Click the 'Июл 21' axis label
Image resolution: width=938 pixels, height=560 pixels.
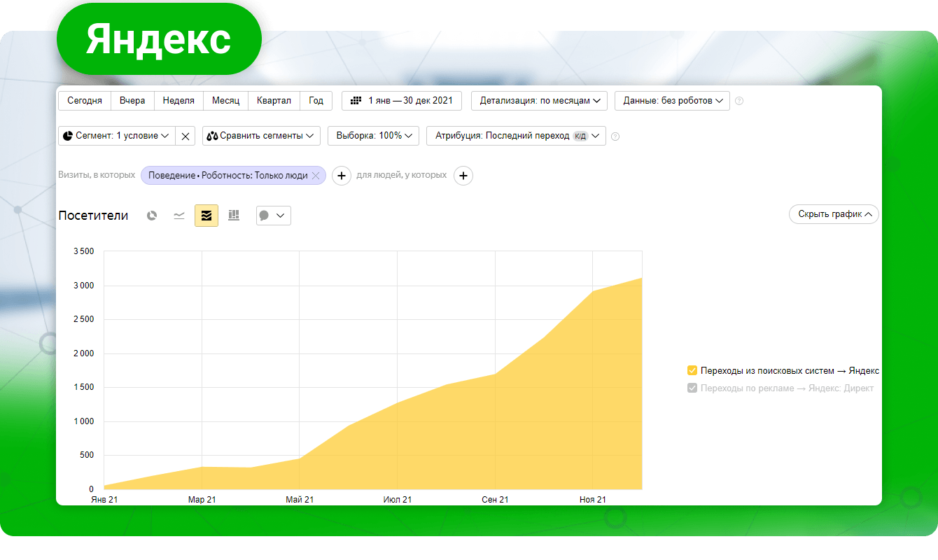click(398, 500)
